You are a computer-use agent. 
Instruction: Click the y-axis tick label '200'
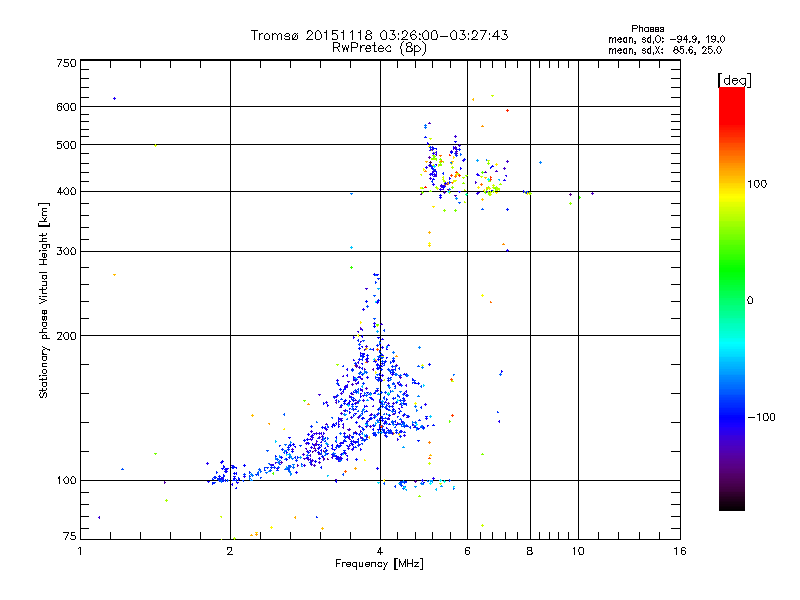66,336
